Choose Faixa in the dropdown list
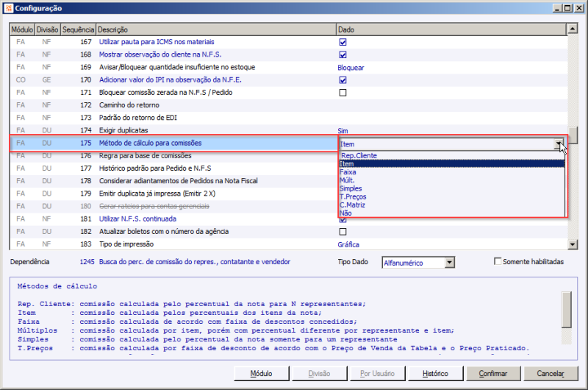 451,172
